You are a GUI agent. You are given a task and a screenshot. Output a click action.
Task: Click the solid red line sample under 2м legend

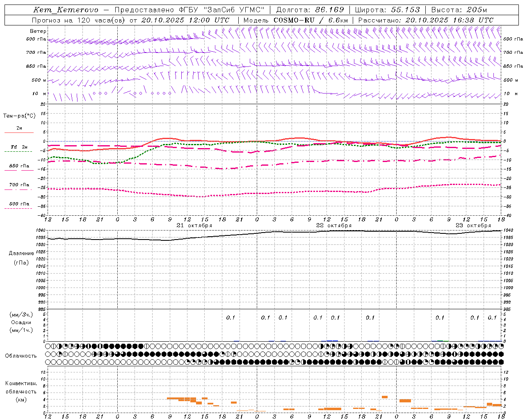(x=19, y=132)
